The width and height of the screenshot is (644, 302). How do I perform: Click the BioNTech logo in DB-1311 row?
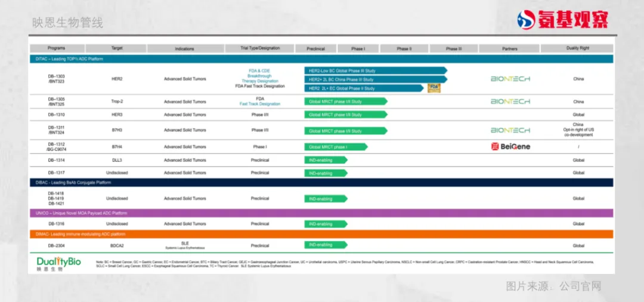(x=510, y=130)
